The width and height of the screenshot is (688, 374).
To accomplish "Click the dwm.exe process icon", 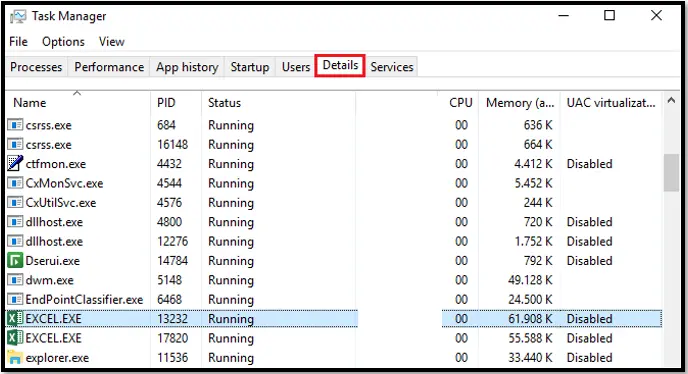I will [15, 280].
